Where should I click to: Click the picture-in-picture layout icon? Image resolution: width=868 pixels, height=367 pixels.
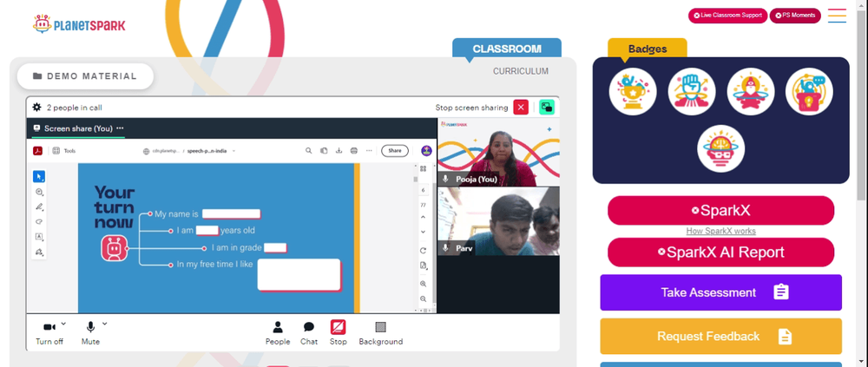[x=547, y=108]
